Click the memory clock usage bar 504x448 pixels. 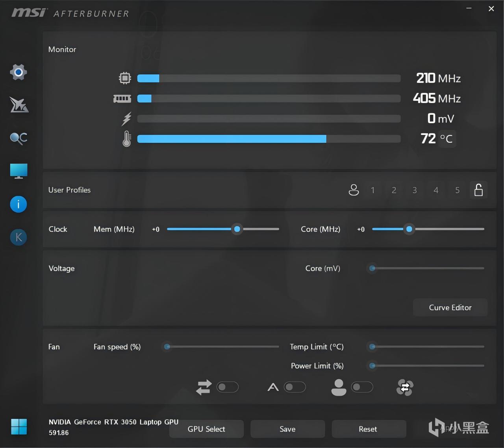[x=269, y=98]
